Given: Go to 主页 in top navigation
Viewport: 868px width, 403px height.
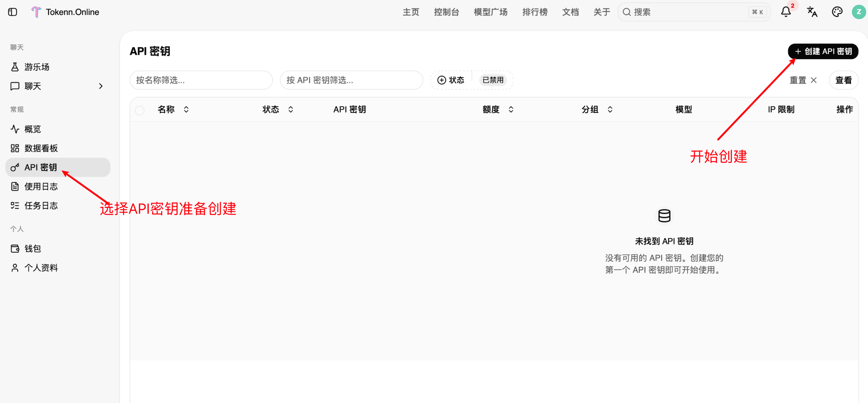Looking at the screenshot, I should (x=411, y=12).
